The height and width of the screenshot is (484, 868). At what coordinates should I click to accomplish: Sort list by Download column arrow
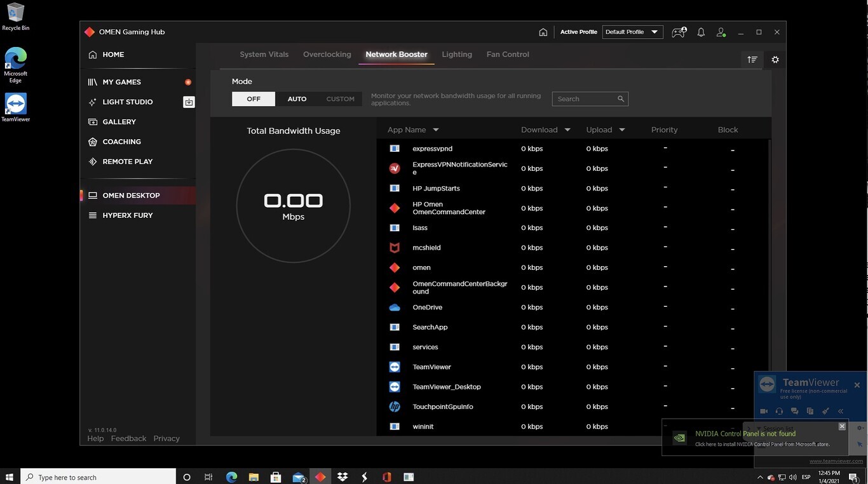pyautogui.click(x=567, y=130)
